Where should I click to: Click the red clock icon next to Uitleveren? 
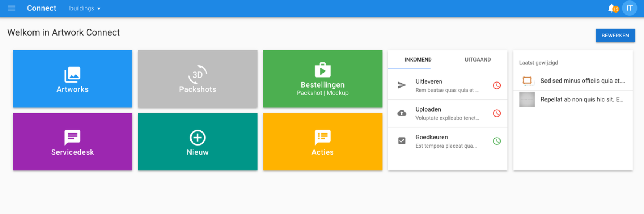(497, 86)
